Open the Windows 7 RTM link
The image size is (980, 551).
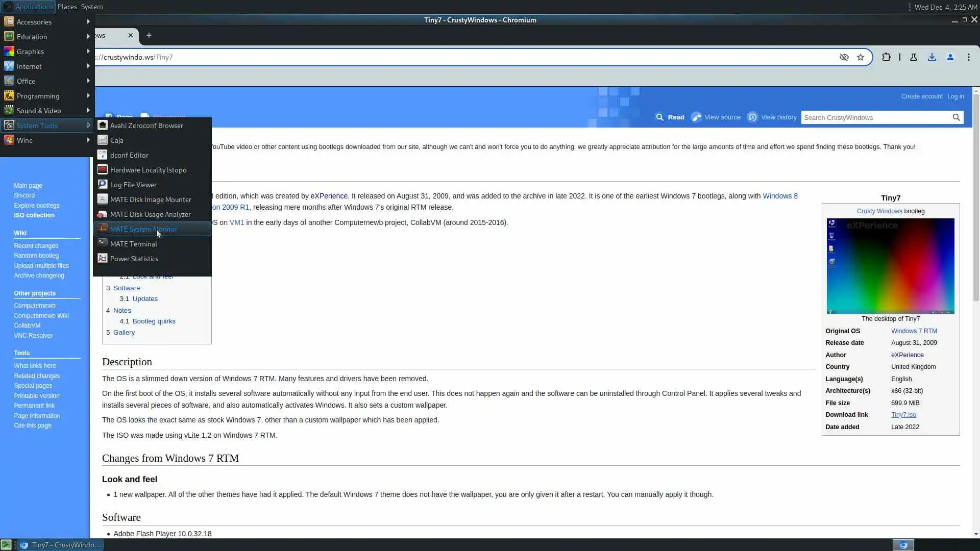point(914,331)
